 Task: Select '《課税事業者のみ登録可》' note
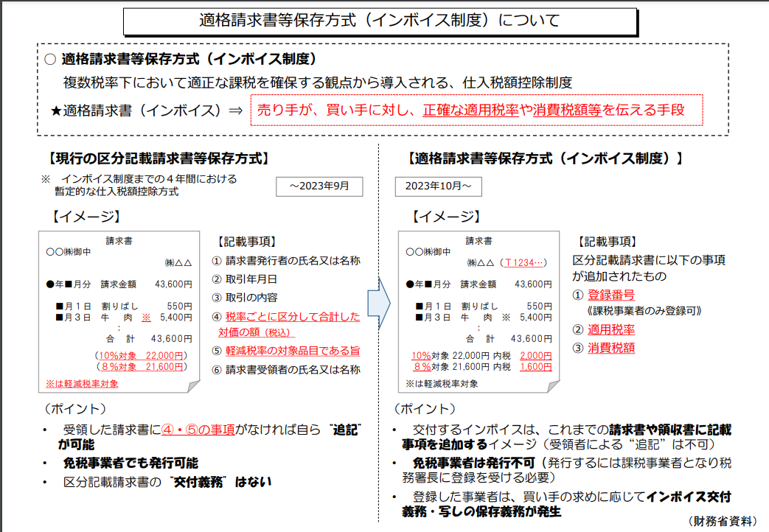pyautogui.click(x=644, y=311)
